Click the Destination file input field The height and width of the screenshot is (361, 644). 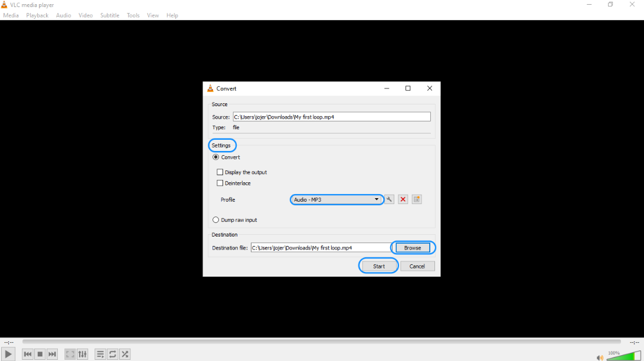click(321, 248)
